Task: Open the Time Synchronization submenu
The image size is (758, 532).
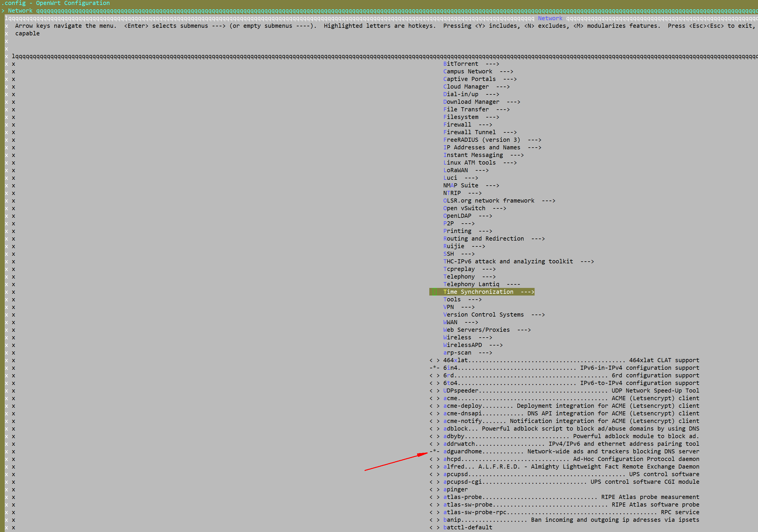Action: (478, 291)
